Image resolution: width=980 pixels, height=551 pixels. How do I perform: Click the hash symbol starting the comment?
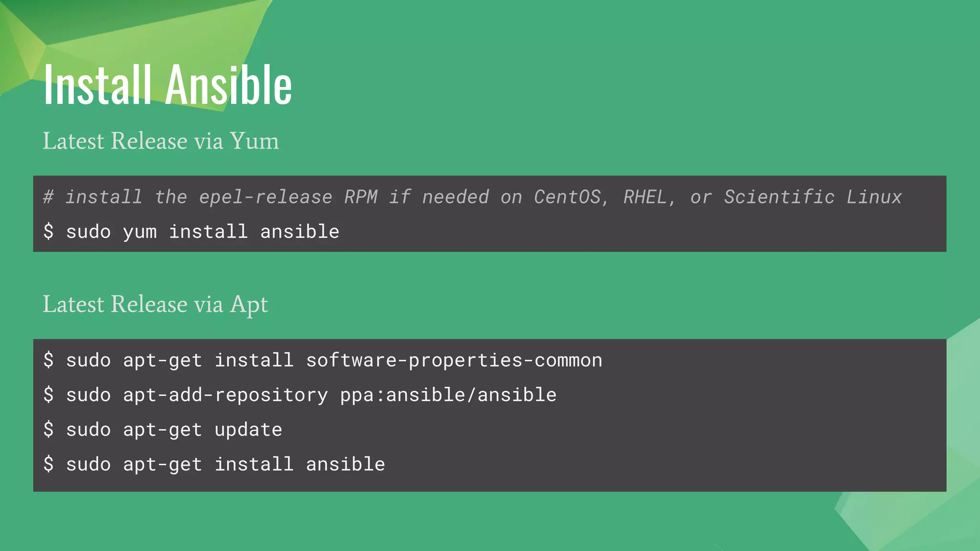coord(48,197)
